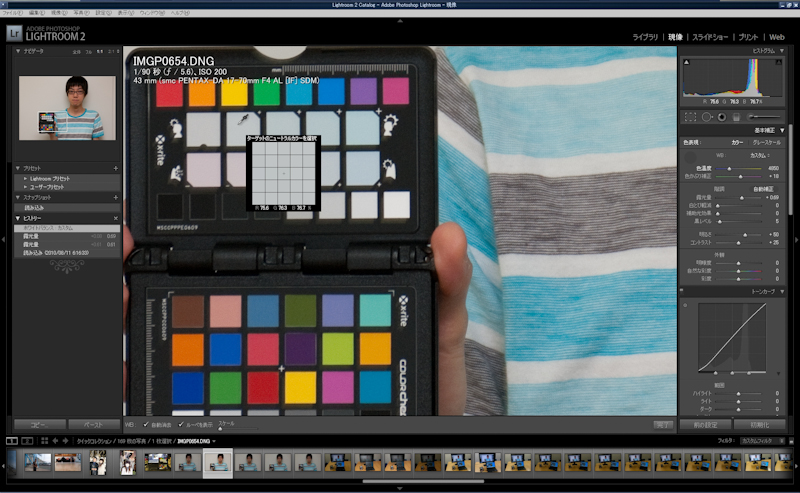Open grid view from filmstrip bar

pyautogui.click(x=44, y=440)
